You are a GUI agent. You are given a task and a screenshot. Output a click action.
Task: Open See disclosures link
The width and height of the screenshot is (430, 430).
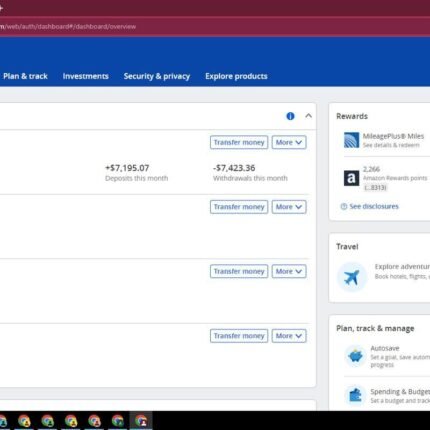click(x=374, y=206)
